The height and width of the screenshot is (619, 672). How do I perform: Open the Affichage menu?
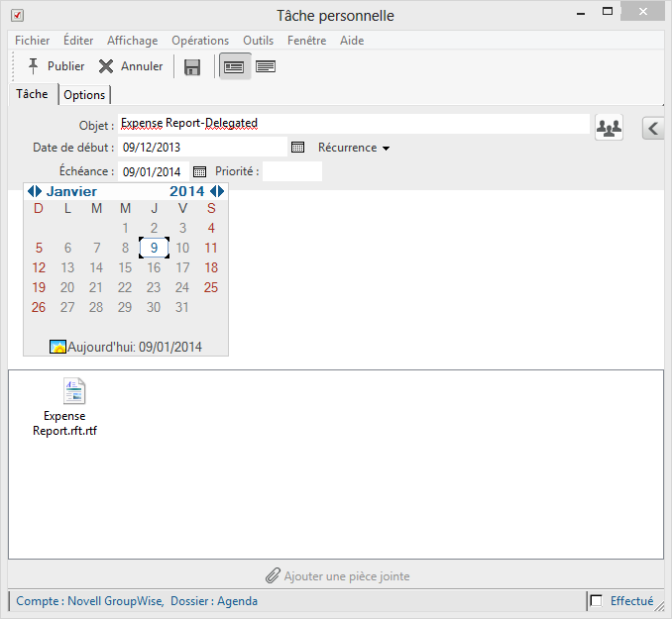[133, 41]
